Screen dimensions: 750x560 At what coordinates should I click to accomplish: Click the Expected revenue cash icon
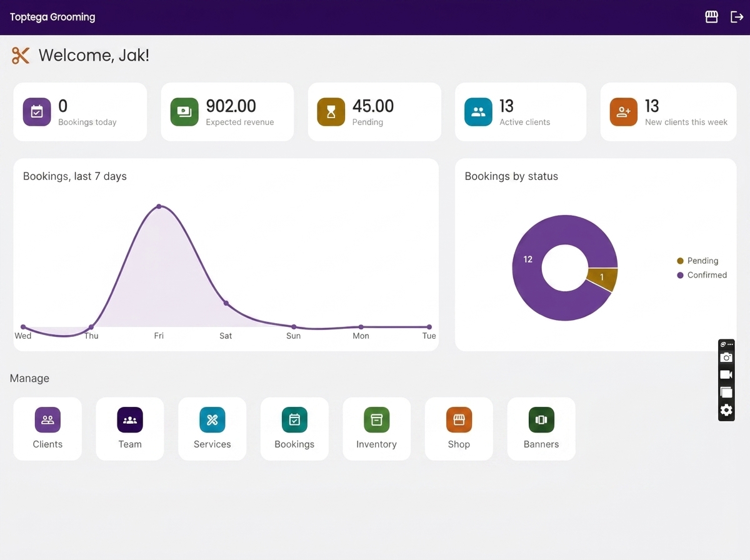(184, 112)
